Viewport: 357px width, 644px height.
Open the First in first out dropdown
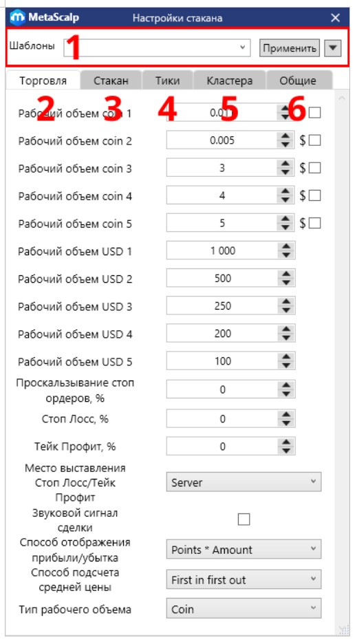(244, 579)
